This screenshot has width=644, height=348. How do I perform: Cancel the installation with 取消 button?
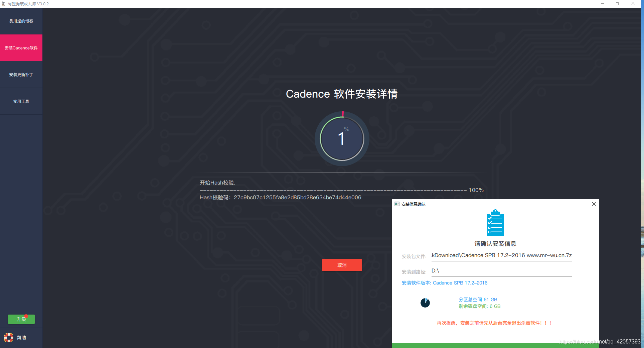pyautogui.click(x=342, y=265)
